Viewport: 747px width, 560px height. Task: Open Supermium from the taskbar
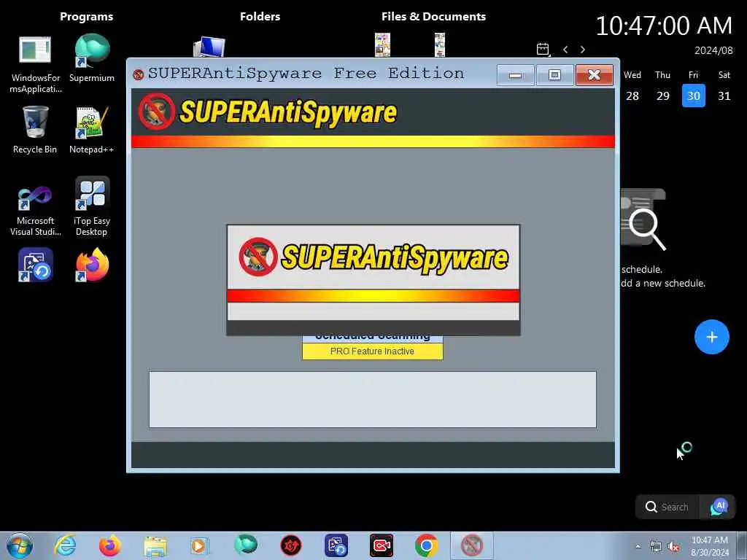coord(245,545)
